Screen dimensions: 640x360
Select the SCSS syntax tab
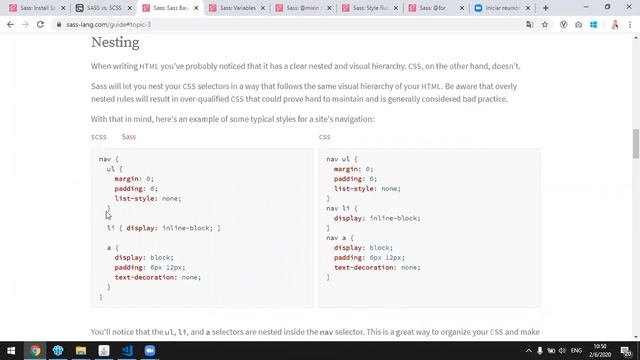pyautogui.click(x=99, y=137)
